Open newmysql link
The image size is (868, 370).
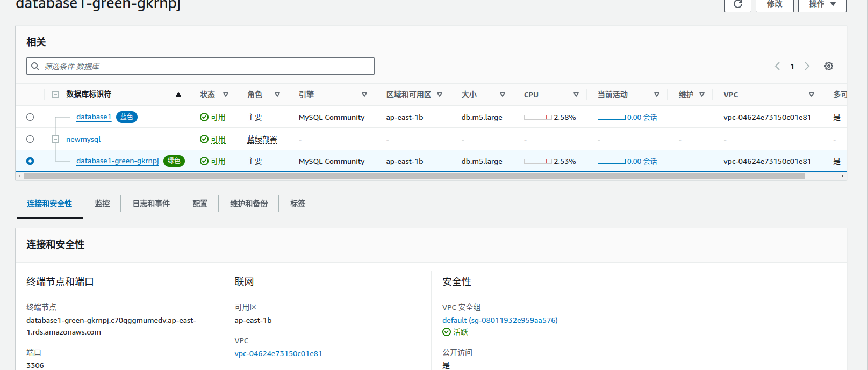pyautogui.click(x=83, y=139)
